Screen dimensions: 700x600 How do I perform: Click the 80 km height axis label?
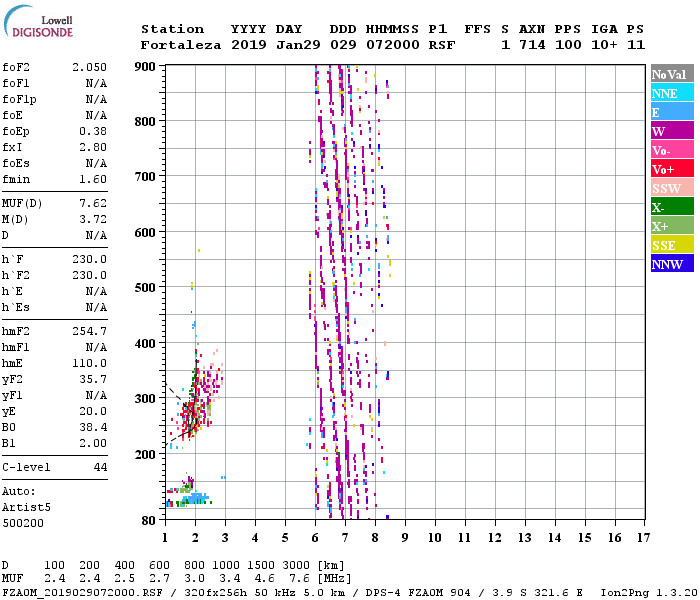click(x=149, y=521)
